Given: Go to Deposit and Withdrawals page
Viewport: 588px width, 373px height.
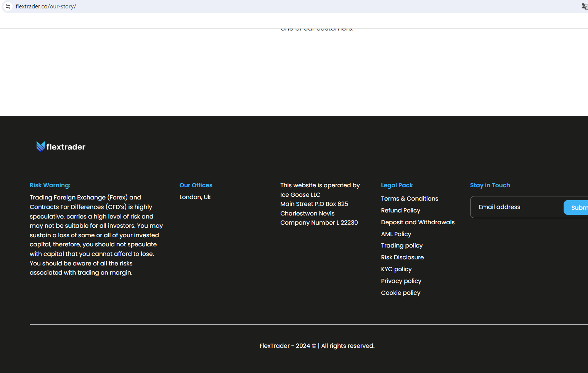Looking at the screenshot, I should (418, 222).
